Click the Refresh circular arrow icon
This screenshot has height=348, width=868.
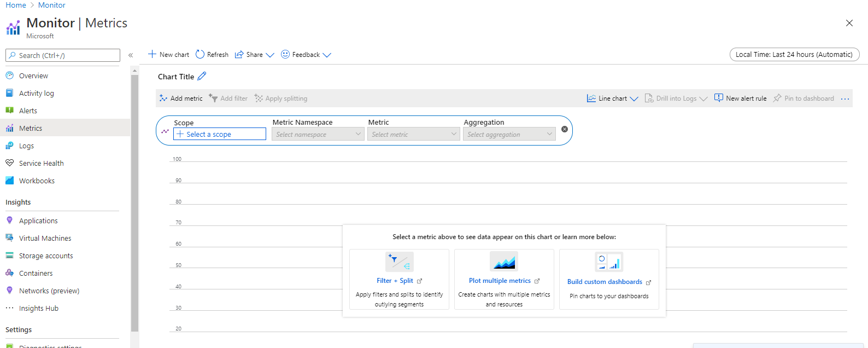[x=200, y=54]
